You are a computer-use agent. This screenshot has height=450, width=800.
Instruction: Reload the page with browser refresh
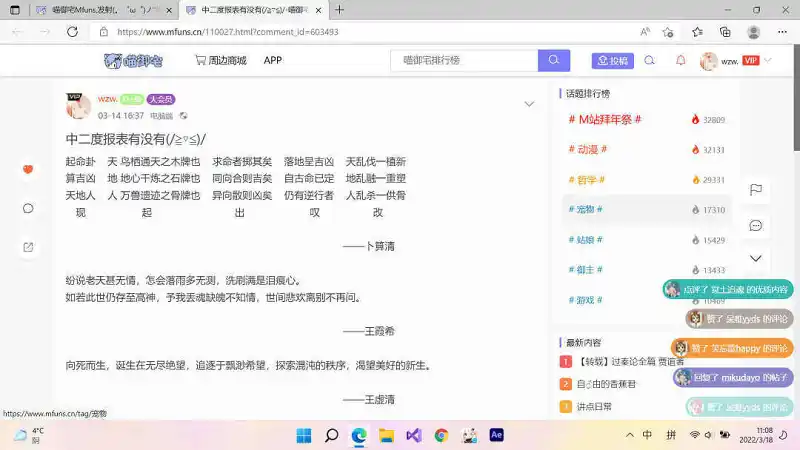(x=72, y=32)
